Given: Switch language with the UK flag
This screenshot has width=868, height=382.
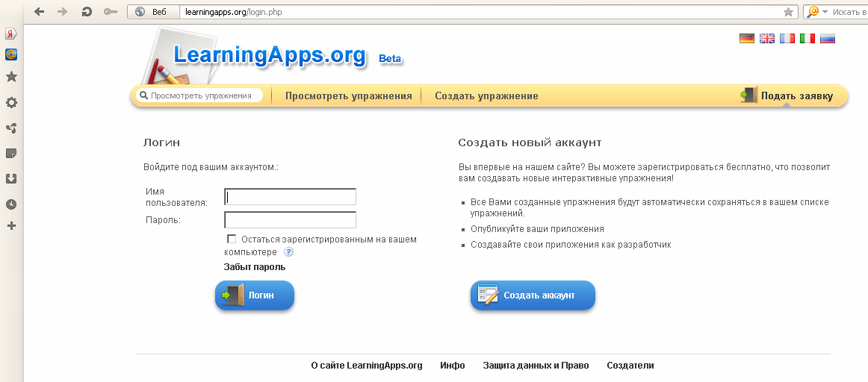Looking at the screenshot, I should [766, 38].
